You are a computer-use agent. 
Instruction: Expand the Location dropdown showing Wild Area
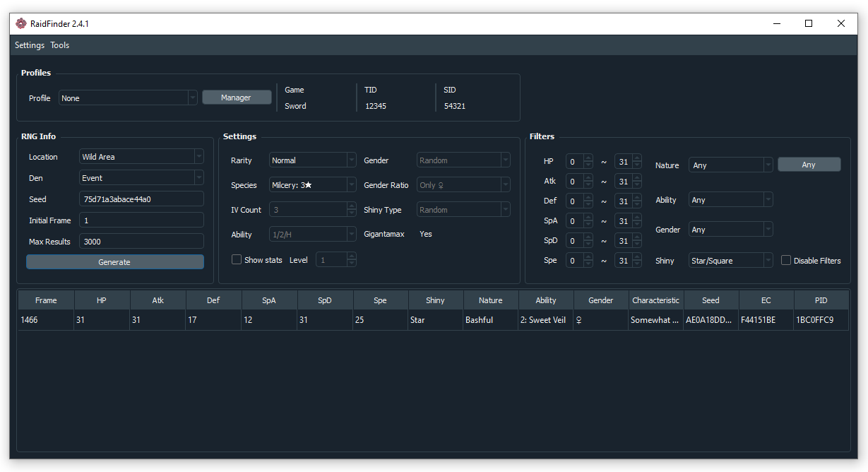point(141,157)
